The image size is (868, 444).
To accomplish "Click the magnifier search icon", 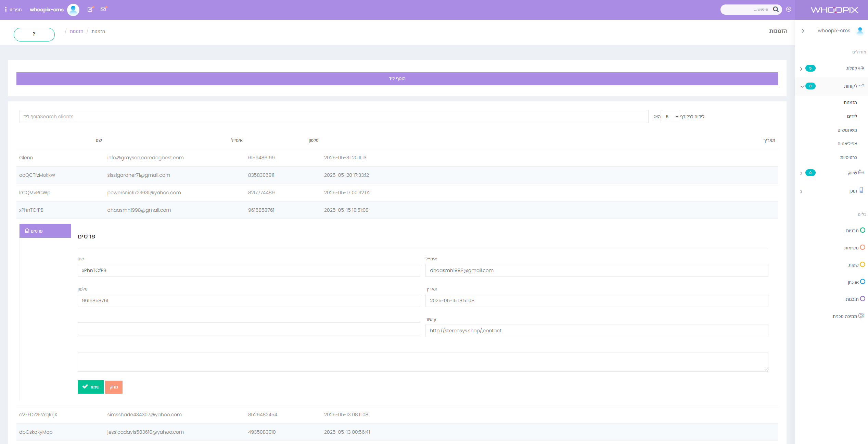I will pyautogui.click(x=776, y=9).
